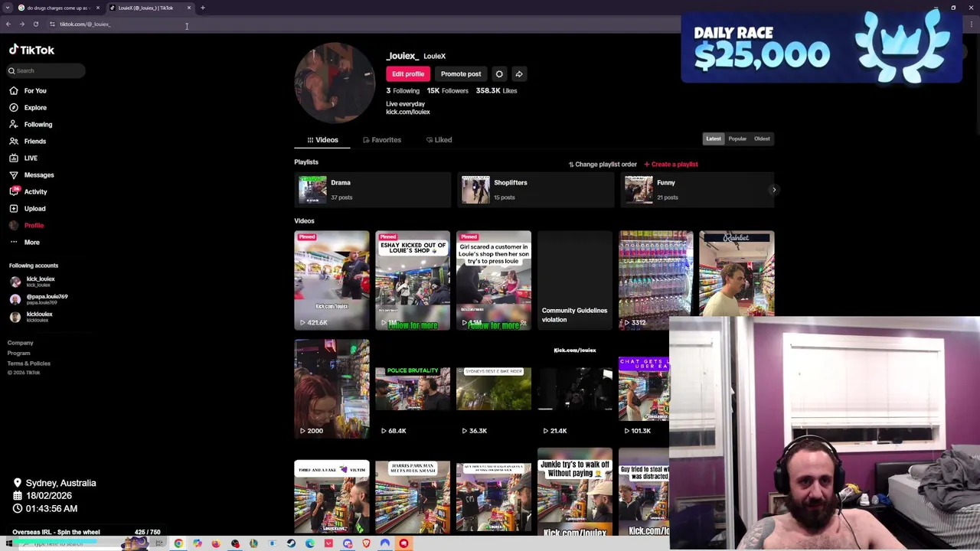Click the profile avatar picture
Viewport: 980px width, 551px height.
335,83
